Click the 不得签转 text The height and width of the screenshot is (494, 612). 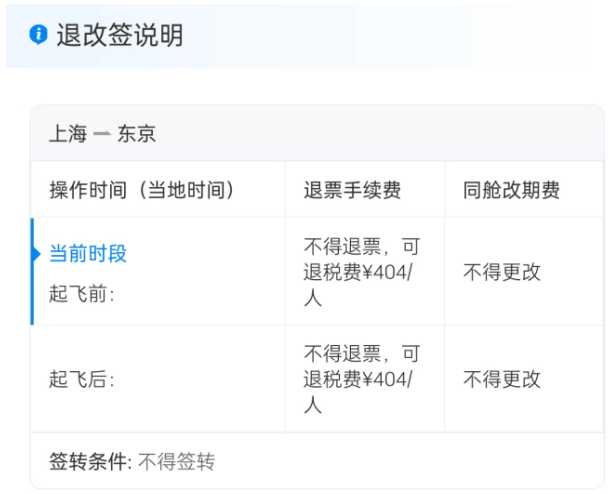tap(176, 462)
